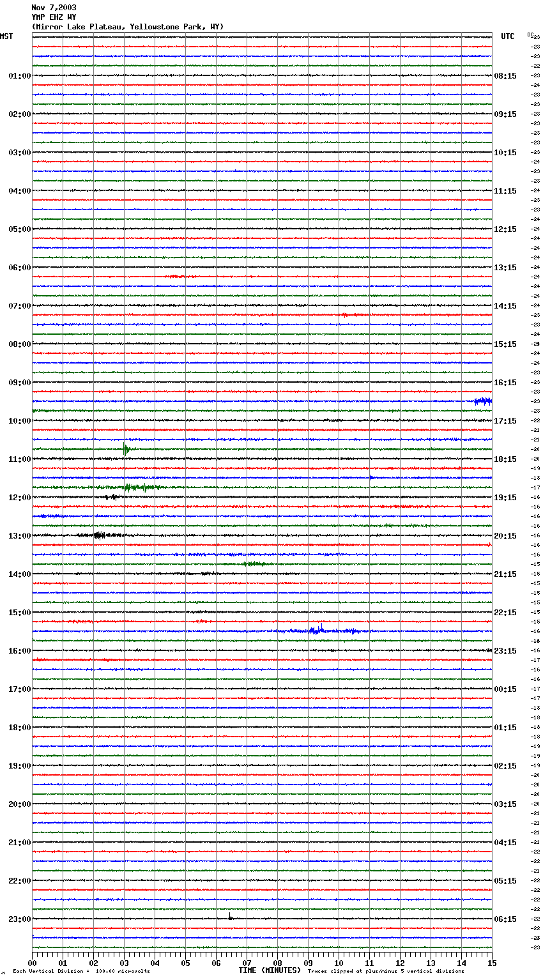Click the blue burst on the 09:30 MST trace
The width and height of the screenshot is (543, 980).
[483, 401]
